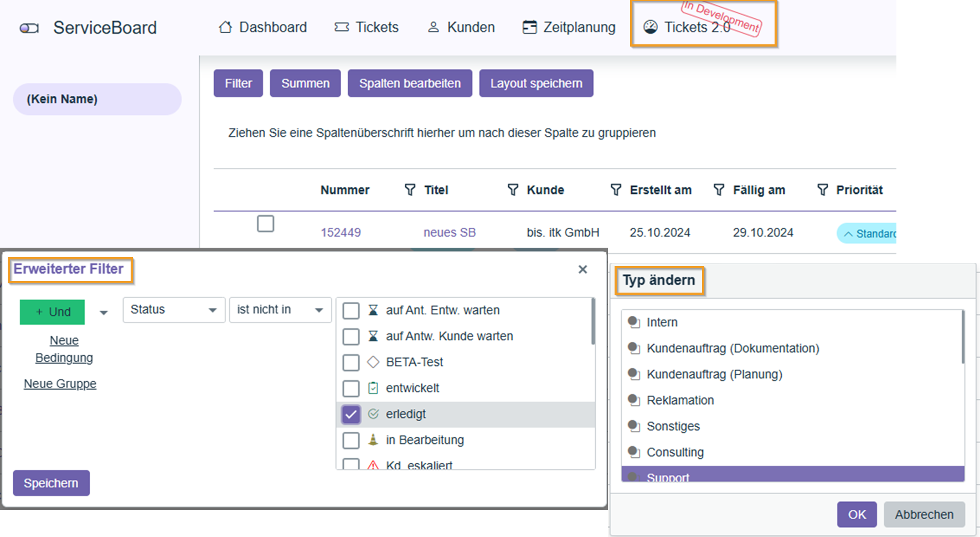980x537 pixels.
Task: Open the Status field dropdown
Action: 173,310
